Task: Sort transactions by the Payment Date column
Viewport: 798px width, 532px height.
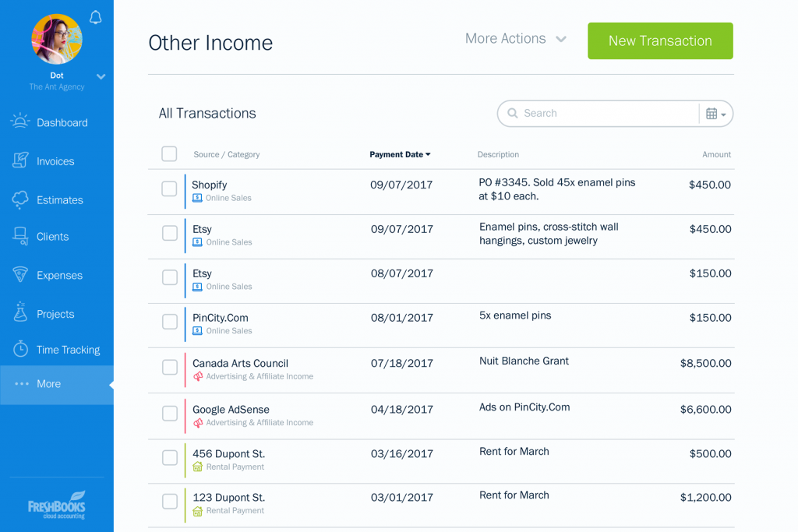Action: 400,154
